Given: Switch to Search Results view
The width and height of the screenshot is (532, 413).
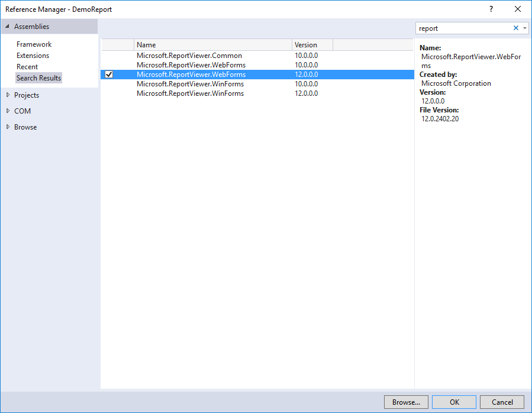Looking at the screenshot, I should [x=38, y=78].
